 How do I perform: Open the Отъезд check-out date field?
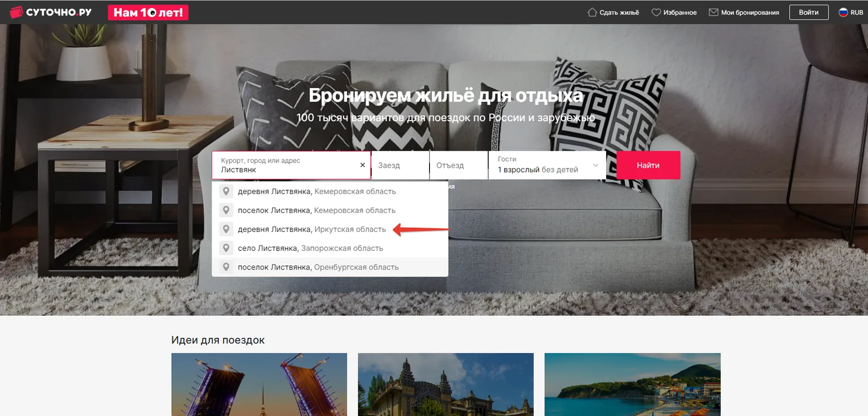(x=458, y=165)
